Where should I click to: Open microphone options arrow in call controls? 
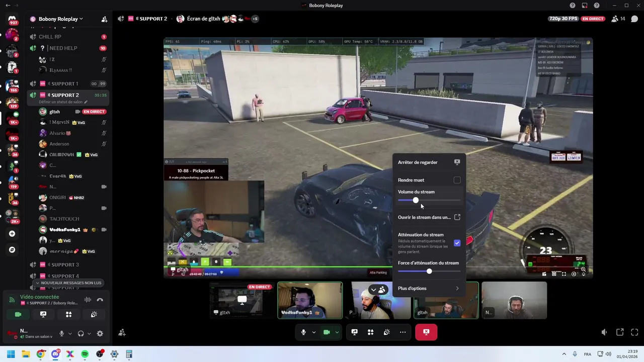pyautogui.click(x=314, y=332)
